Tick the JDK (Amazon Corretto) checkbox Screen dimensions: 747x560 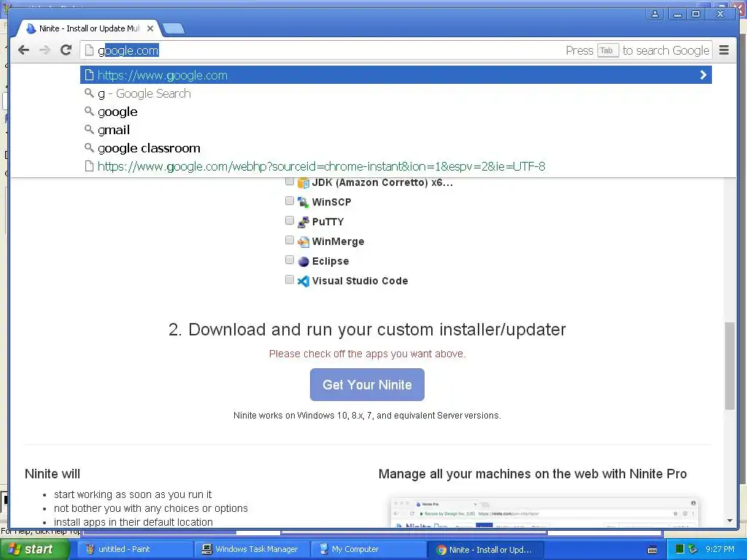(289, 182)
